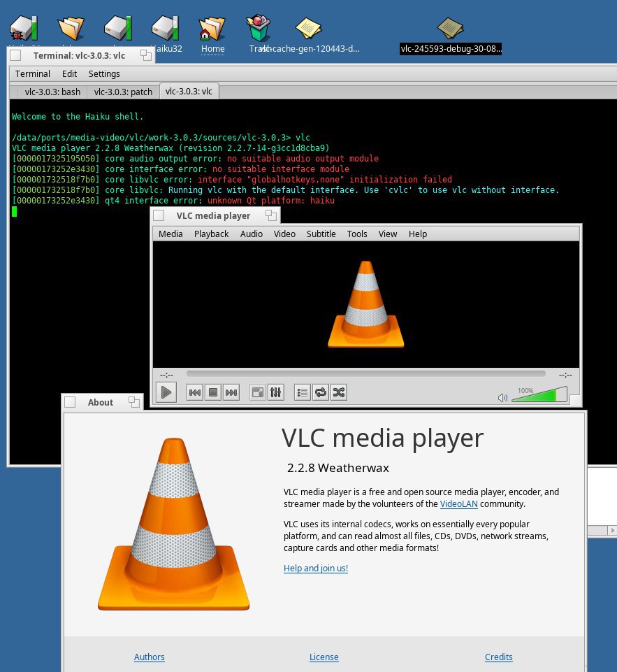Click 'no suitable interface module' error text
Viewport: 617px width, 672px height.
(281, 169)
